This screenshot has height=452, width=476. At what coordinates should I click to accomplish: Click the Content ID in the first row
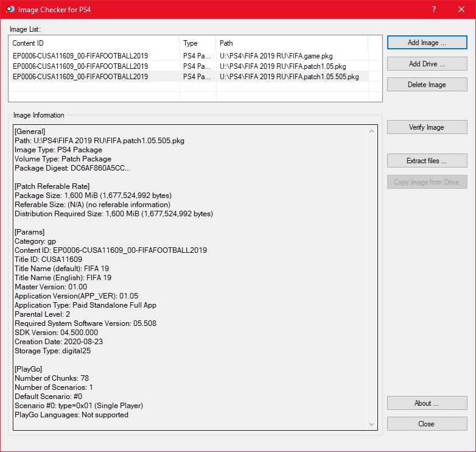(x=80, y=56)
